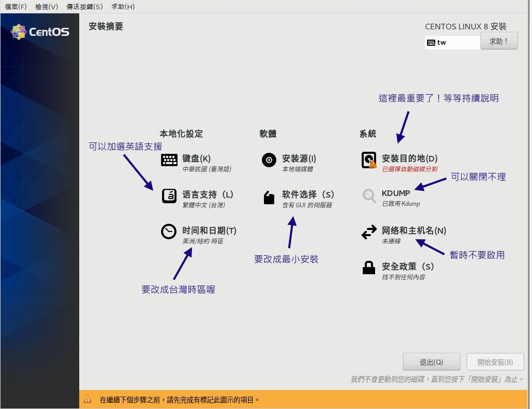532x409 pixels.
Task: Click the CENTOS LINUX 8 安裝 heading
Action: (466, 26)
